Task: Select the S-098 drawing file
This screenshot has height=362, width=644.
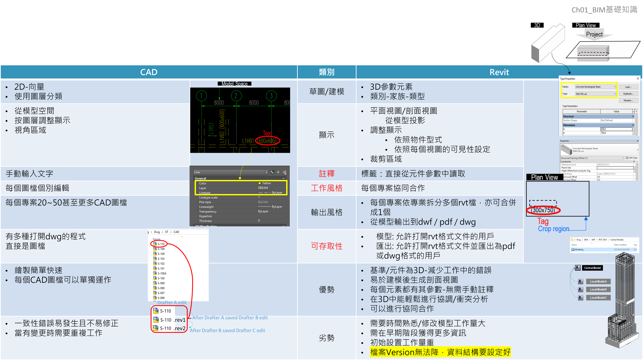Action: coord(159,288)
